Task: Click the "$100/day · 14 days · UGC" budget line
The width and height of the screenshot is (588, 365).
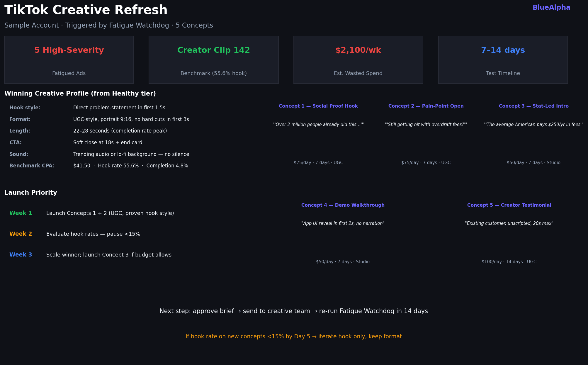Action: 509,262
